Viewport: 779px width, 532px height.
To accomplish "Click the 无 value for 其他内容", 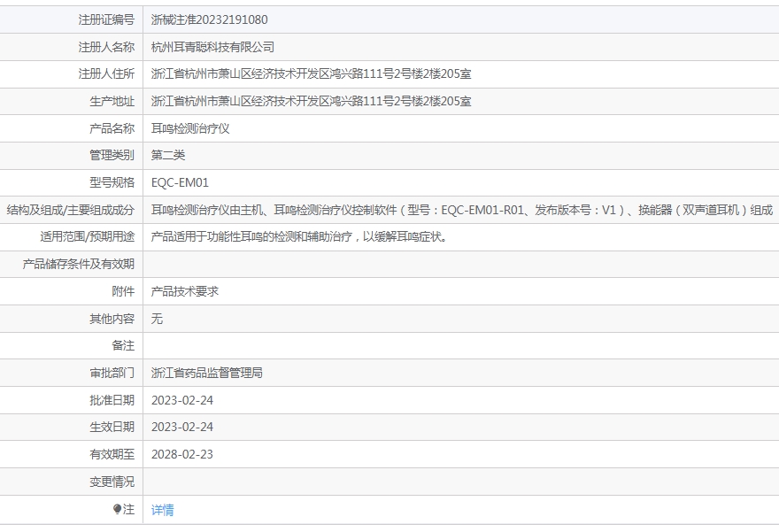I will click(x=157, y=319).
